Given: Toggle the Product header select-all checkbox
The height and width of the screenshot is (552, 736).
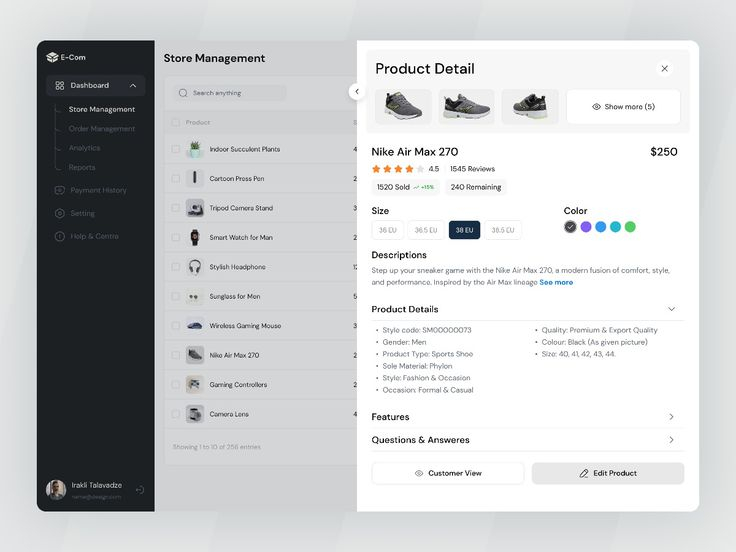Looking at the screenshot, I should point(176,123).
